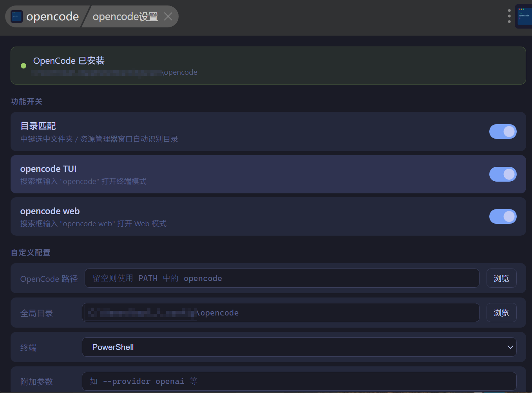532x393 pixels.
Task: Turn off the opencode web switch
Action: pos(503,216)
